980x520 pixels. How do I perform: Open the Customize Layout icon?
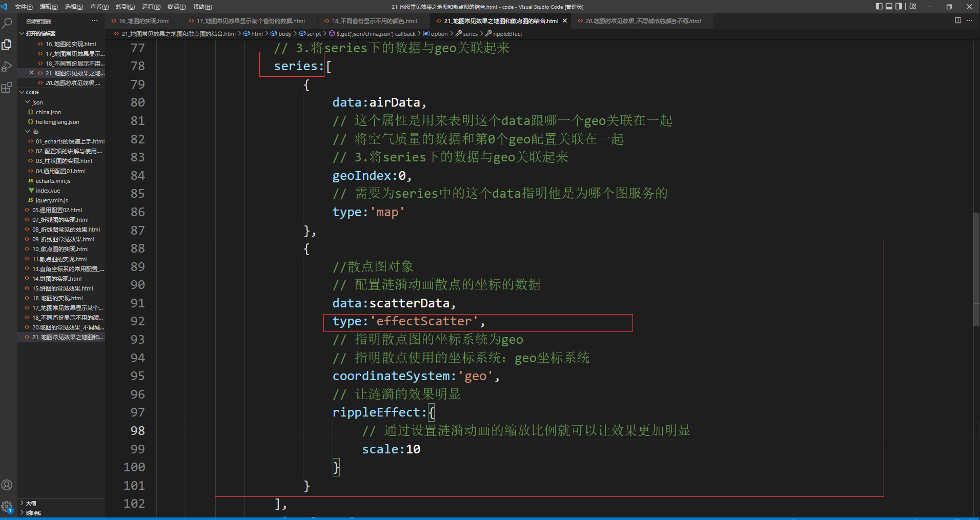pos(913,7)
